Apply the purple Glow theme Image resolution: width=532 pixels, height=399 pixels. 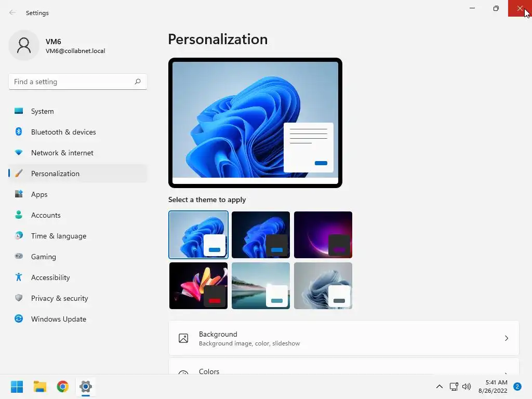click(323, 234)
